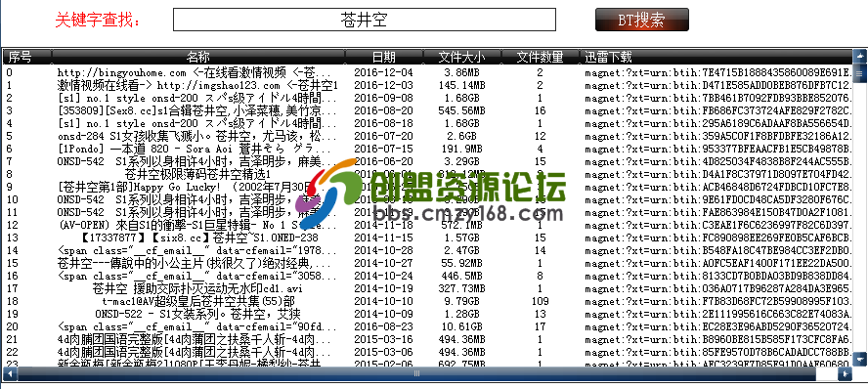Click the magnet link starting D471E585ADD
868x389 pixels.
click(x=717, y=85)
